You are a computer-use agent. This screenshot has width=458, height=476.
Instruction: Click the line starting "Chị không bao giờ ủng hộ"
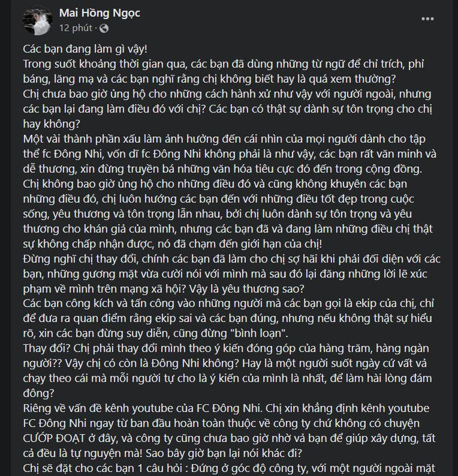click(215, 184)
